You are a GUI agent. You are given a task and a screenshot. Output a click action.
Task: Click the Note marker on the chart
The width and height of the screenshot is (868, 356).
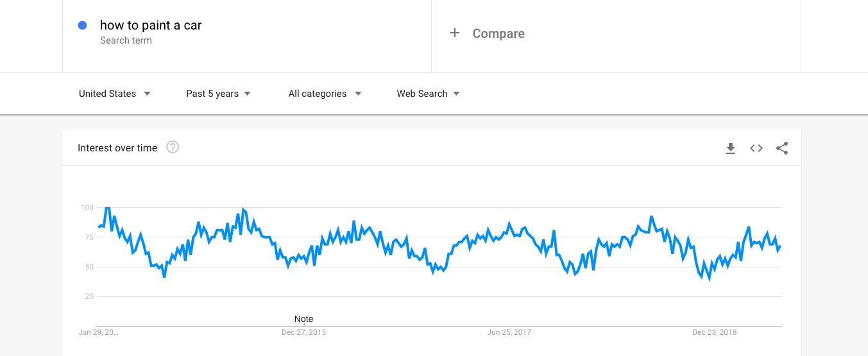303,319
